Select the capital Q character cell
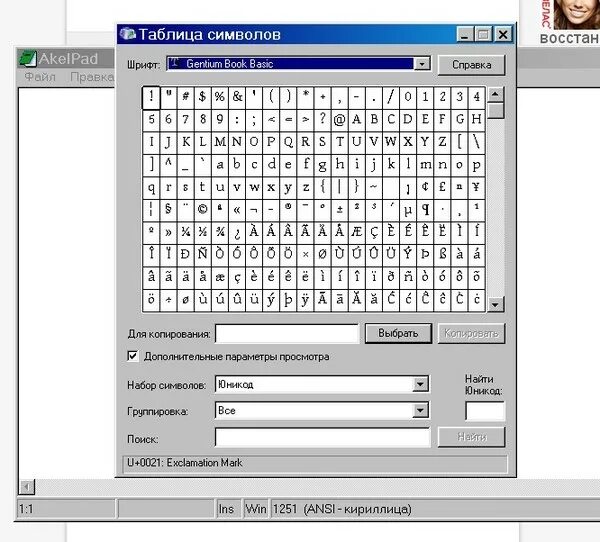 pos(288,142)
